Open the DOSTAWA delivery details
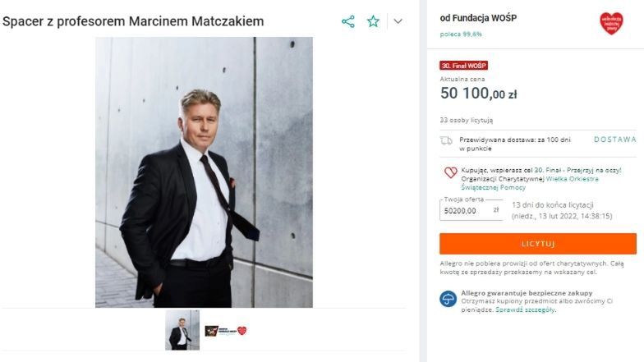Viewport: 644px width, 362px height. pyautogui.click(x=615, y=140)
